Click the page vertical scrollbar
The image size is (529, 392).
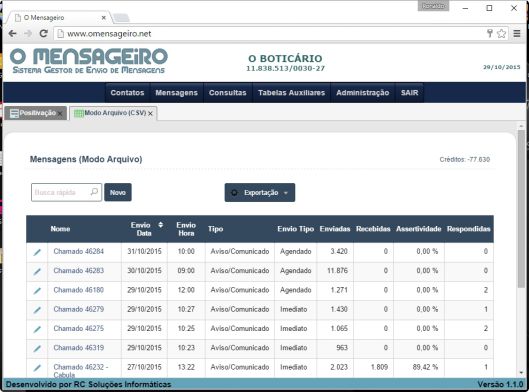pos(521,209)
